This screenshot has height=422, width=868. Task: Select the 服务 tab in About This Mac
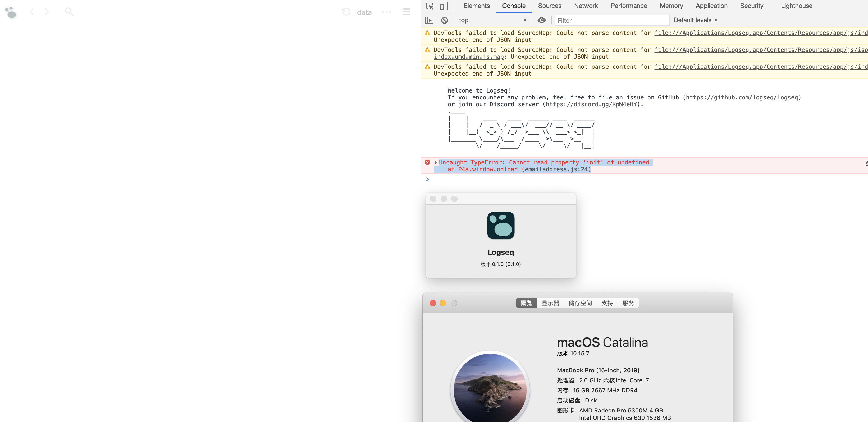(628, 303)
